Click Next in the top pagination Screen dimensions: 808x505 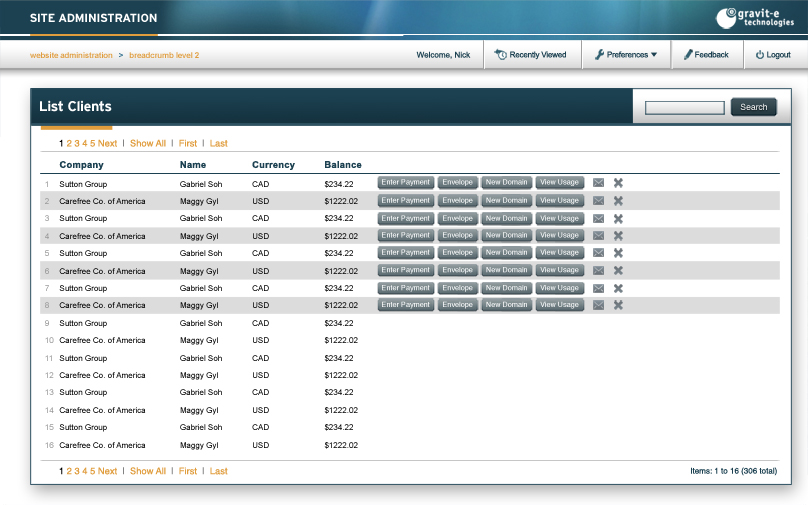107,143
